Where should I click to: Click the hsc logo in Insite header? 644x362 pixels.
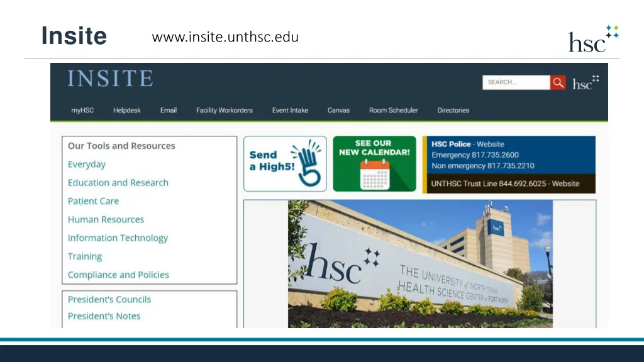pyautogui.click(x=586, y=83)
